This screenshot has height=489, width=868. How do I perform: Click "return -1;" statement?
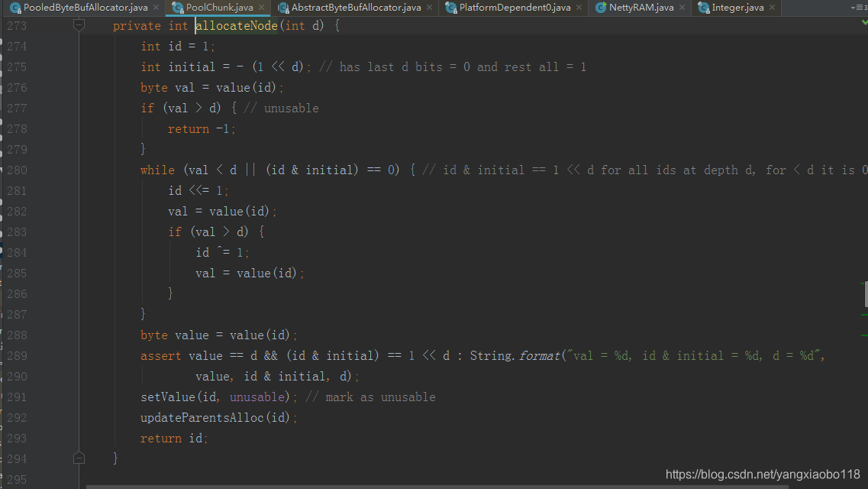202,129
